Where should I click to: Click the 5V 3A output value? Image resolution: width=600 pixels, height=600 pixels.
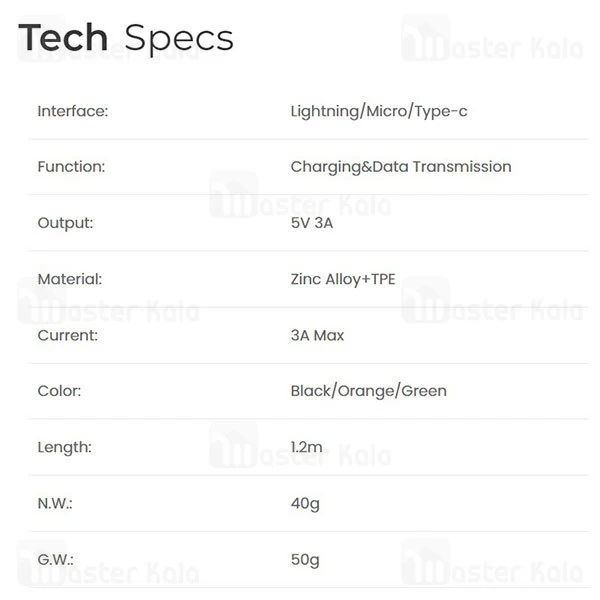coord(311,223)
